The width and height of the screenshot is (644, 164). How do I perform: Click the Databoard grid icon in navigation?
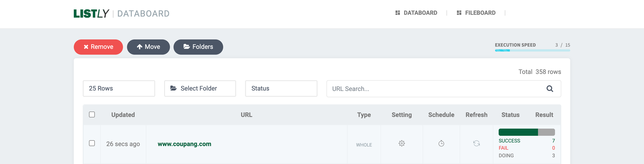click(398, 13)
